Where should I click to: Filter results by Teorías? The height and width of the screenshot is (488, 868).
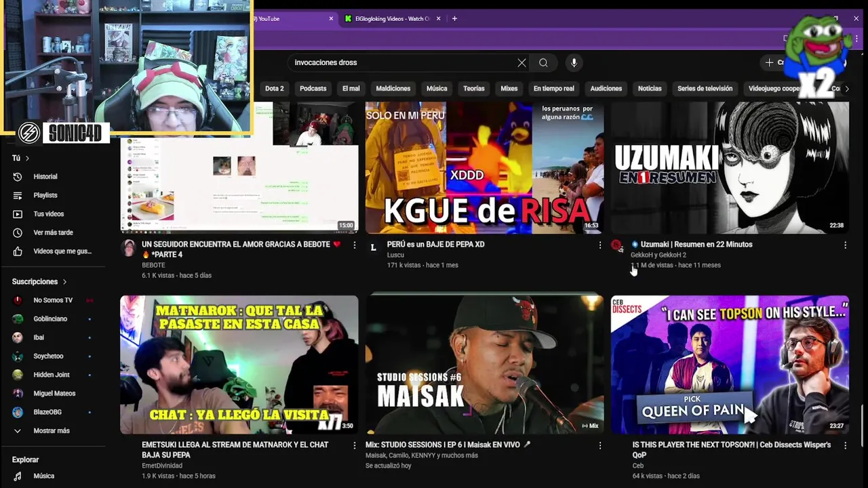(473, 88)
